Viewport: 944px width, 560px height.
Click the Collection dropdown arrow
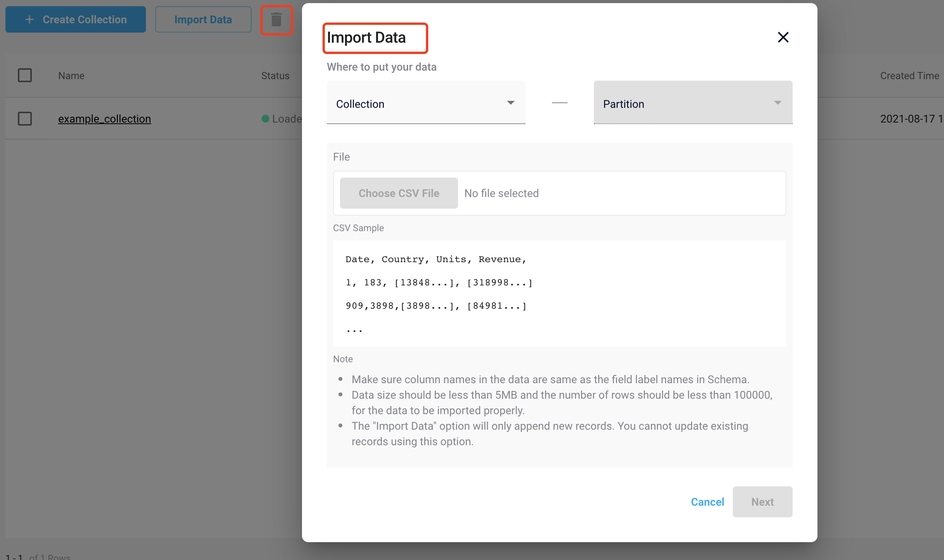point(510,103)
